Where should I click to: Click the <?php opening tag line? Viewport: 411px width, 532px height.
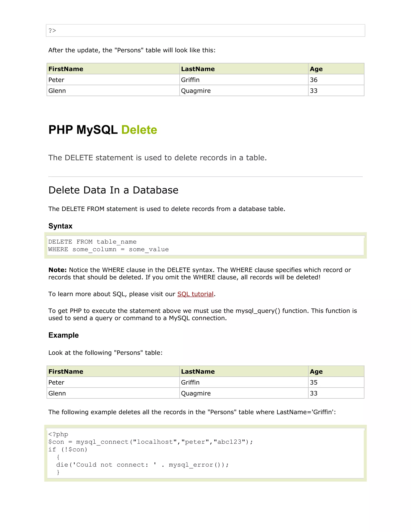(x=58, y=434)
